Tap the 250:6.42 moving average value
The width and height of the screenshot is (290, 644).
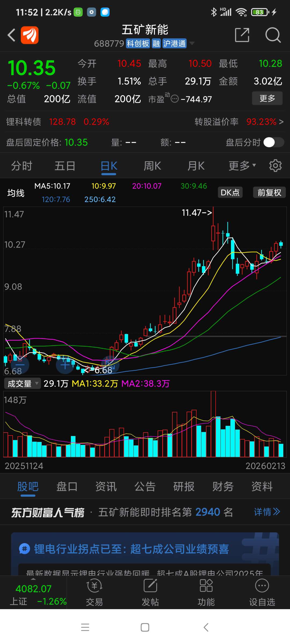tap(100, 199)
